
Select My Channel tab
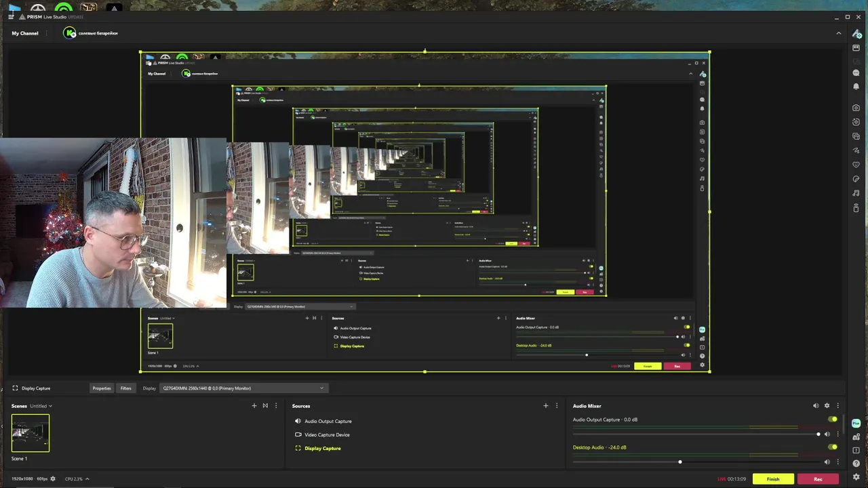pyautogui.click(x=25, y=33)
